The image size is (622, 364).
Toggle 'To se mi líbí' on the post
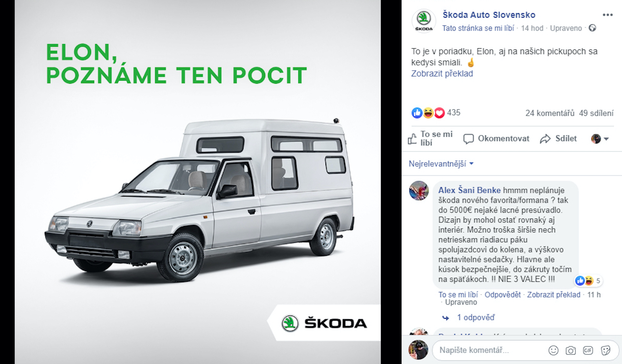click(x=430, y=139)
